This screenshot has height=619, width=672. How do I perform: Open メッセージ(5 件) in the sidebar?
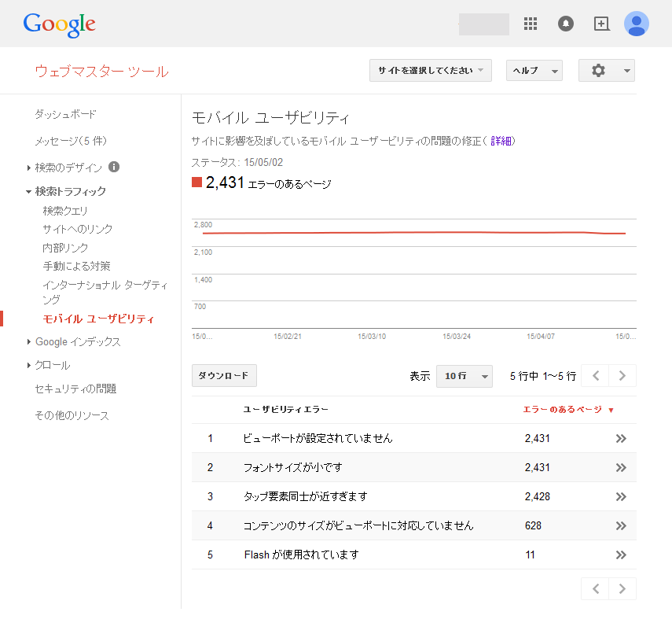pyautogui.click(x=71, y=141)
